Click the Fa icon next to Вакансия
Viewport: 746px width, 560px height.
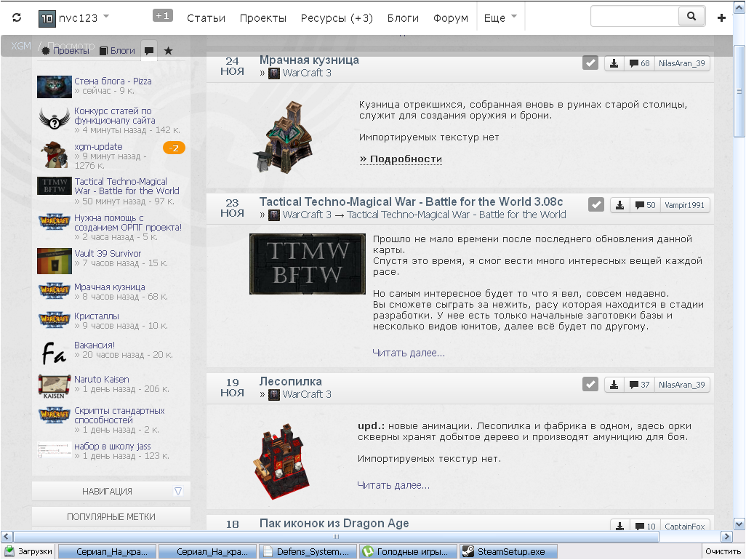tap(55, 353)
